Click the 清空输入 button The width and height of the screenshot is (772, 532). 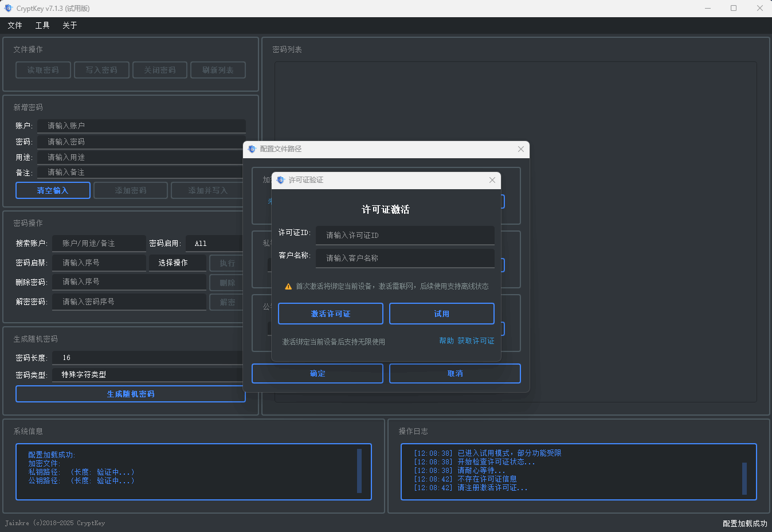coord(53,190)
